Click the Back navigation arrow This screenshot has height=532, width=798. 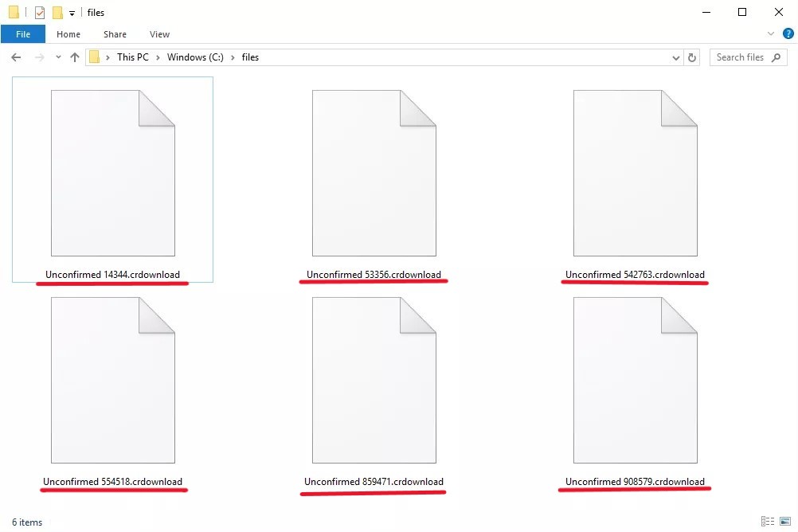[15, 57]
